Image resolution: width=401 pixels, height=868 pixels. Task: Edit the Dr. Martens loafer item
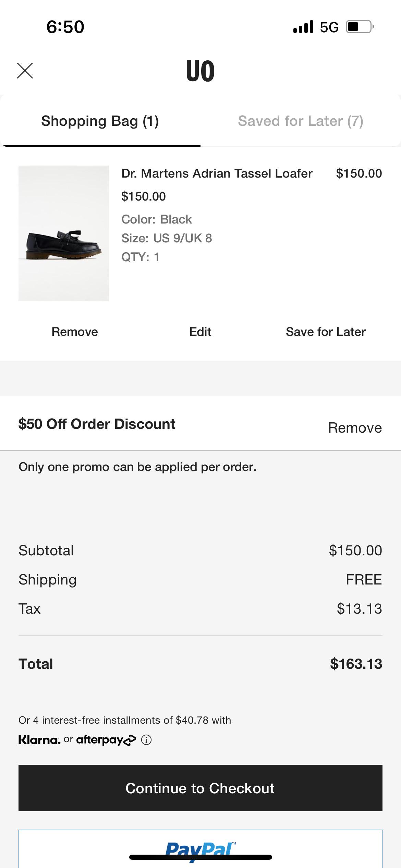pyautogui.click(x=200, y=331)
